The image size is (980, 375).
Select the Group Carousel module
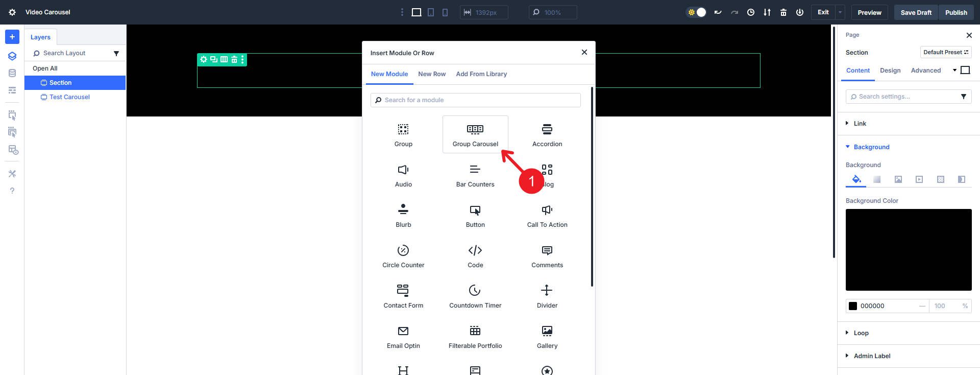tap(475, 134)
